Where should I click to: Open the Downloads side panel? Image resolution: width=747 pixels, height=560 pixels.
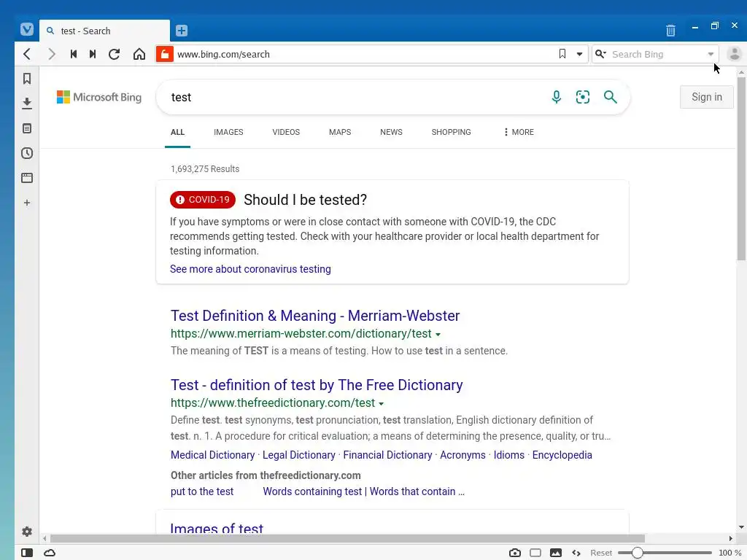[27, 104]
